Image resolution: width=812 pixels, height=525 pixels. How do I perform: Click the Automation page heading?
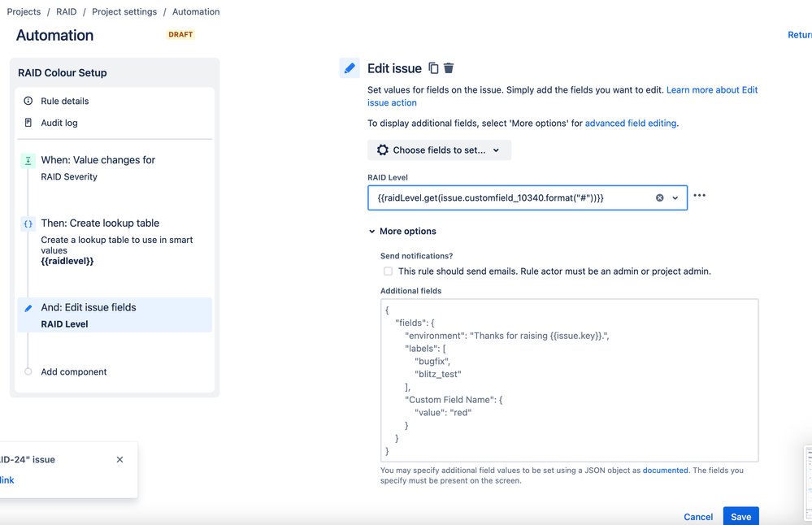coord(55,35)
